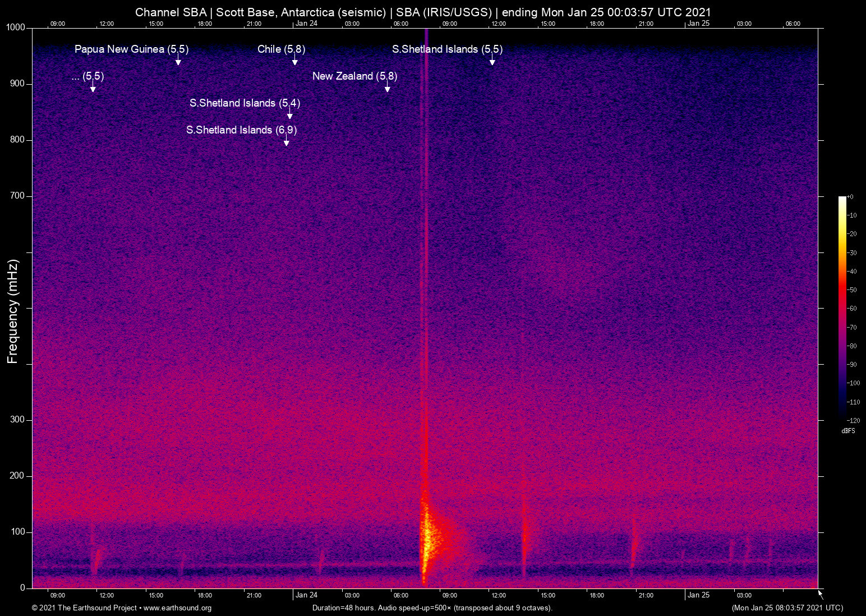The height and width of the screenshot is (616, 866).
Task: Click the white cursor arrow at bottom-right corner
Action: (x=820, y=594)
